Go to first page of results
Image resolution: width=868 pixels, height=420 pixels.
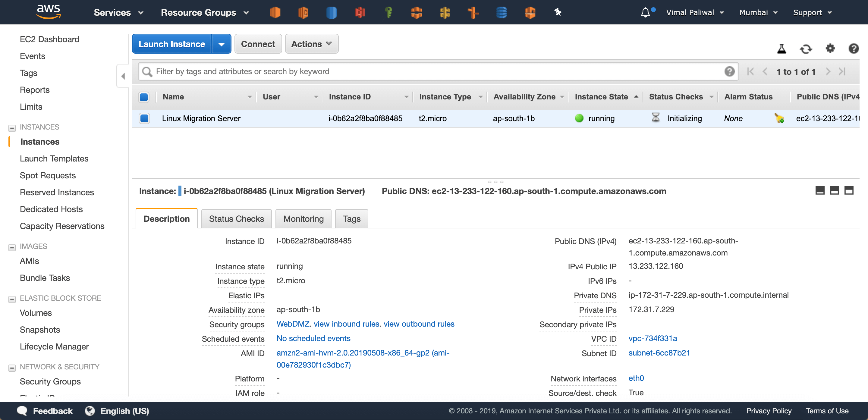[x=750, y=71]
